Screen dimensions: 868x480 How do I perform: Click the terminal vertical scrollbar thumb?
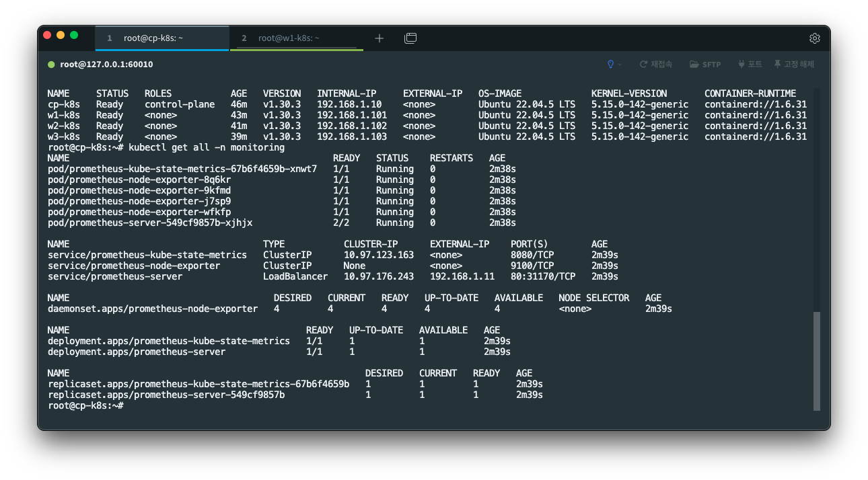817,361
